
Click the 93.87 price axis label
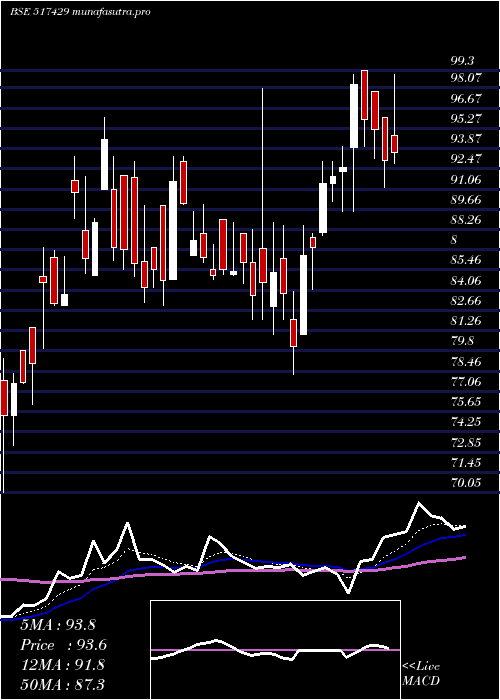[467, 139]
